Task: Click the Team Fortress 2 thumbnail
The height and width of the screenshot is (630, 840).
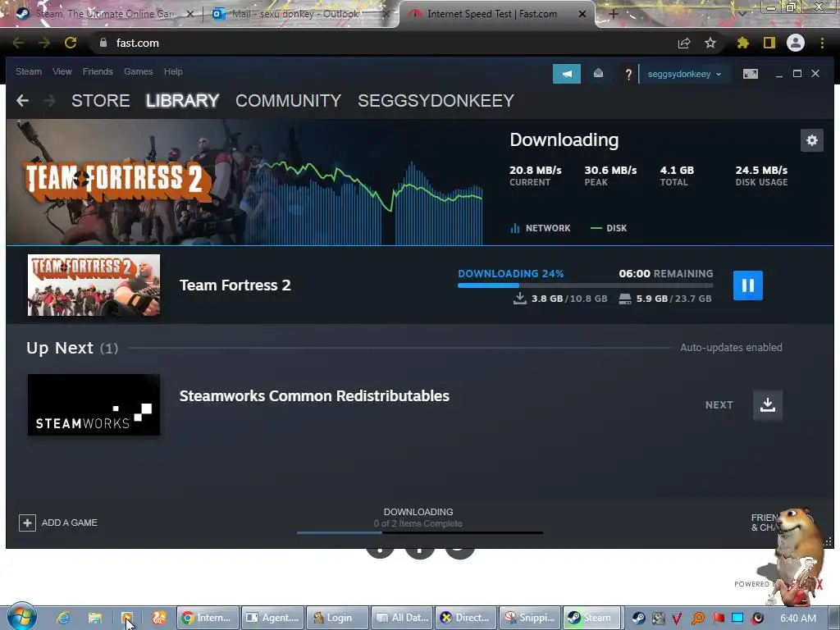Action: [94, 285]
